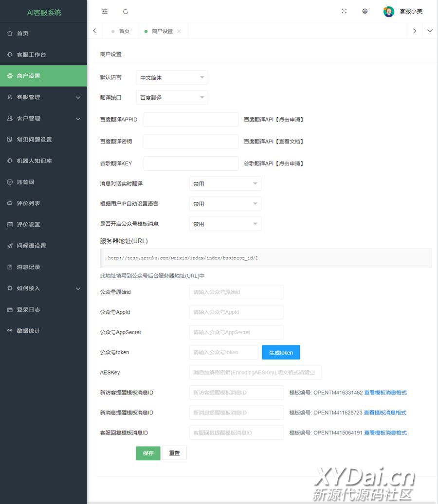The image size is (438, 504).
Task: Toggle fullscreen with the expand icon
Action: pyautogui.click(x=344, y=11)
